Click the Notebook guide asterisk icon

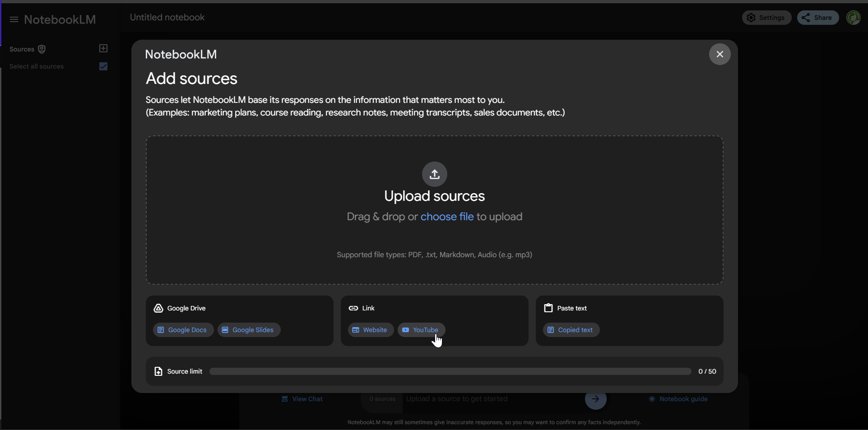point(652,399)
